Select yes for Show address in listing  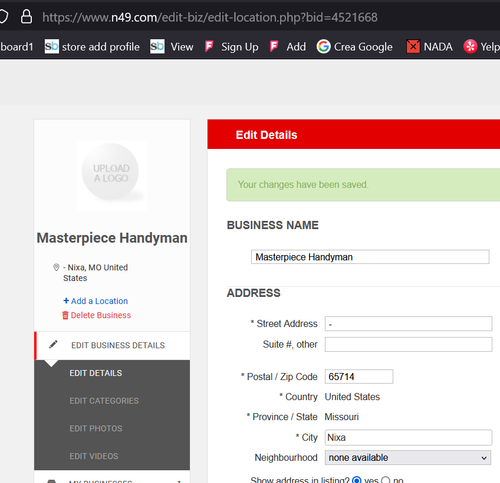(x=357, y=480)
